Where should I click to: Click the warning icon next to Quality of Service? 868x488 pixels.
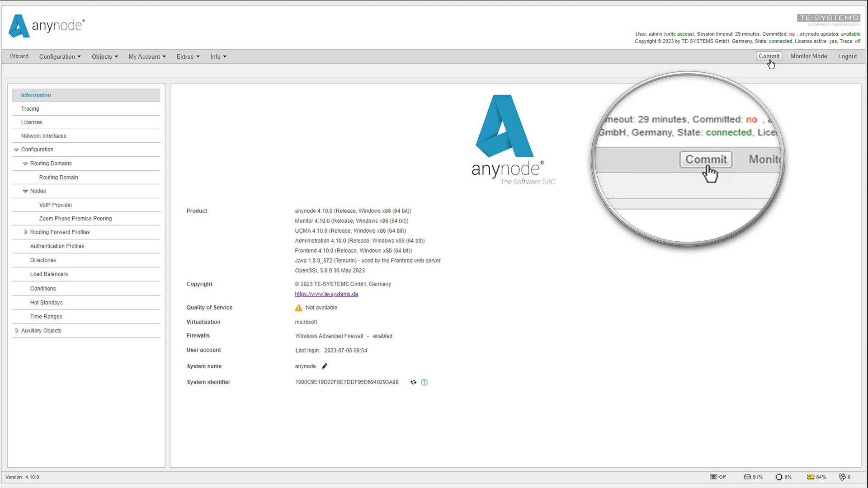[298, 307]
